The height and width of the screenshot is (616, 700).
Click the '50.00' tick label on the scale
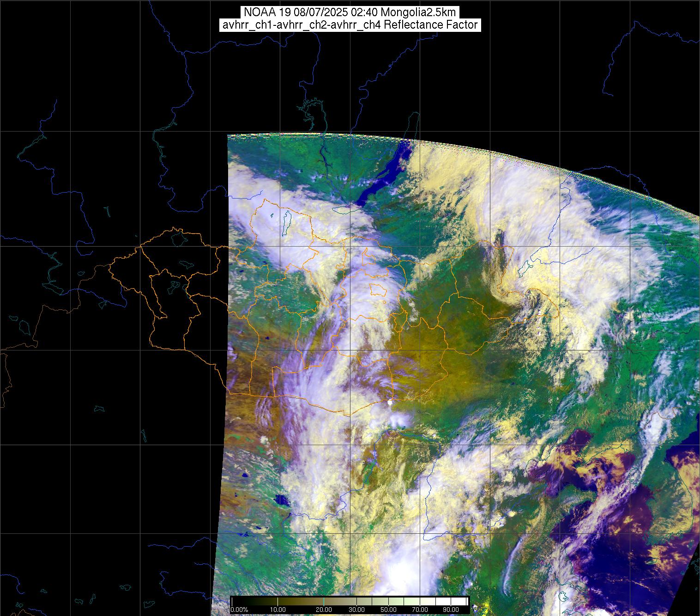pos(389,610)
